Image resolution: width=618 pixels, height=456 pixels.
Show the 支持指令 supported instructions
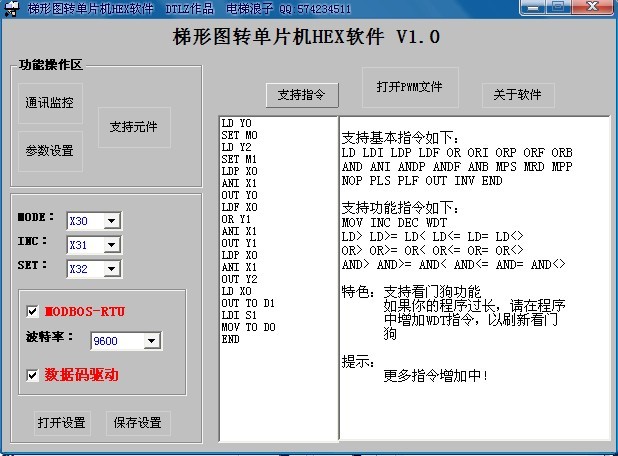(302, 95)
